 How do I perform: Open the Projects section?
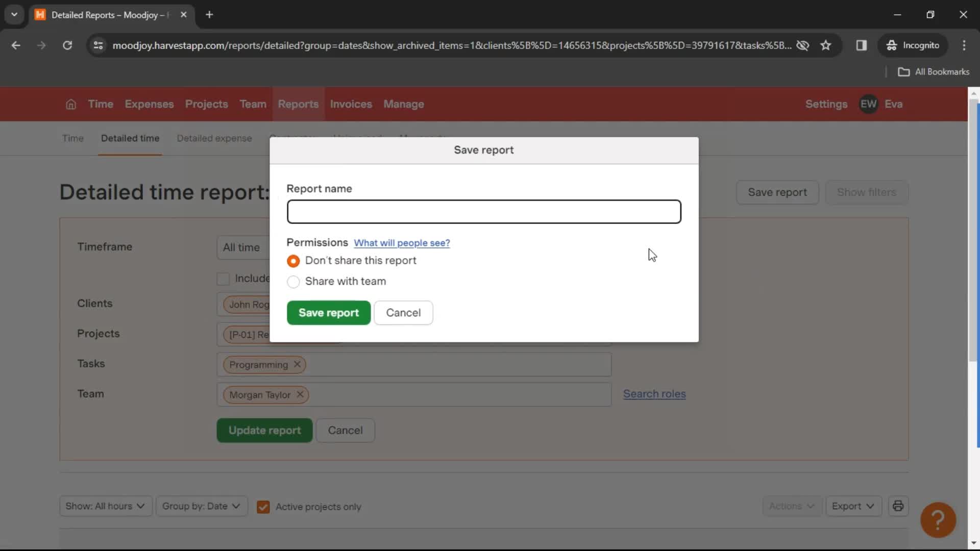(206, 104)
